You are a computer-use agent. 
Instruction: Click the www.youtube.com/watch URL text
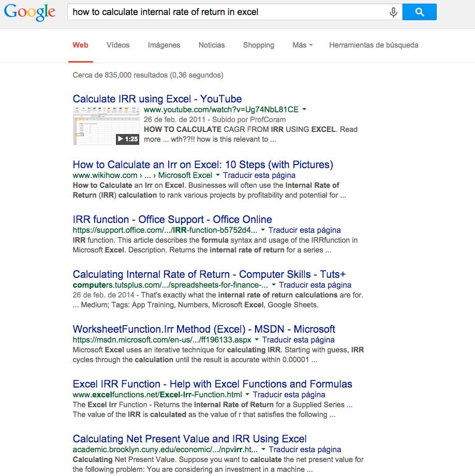tap(221, 109)
